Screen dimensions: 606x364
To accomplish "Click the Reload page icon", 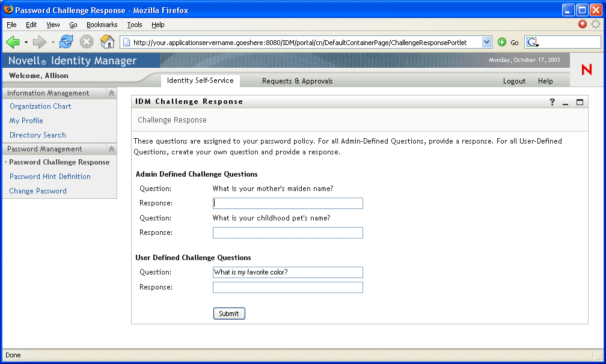I will click(x=66, y=42).
